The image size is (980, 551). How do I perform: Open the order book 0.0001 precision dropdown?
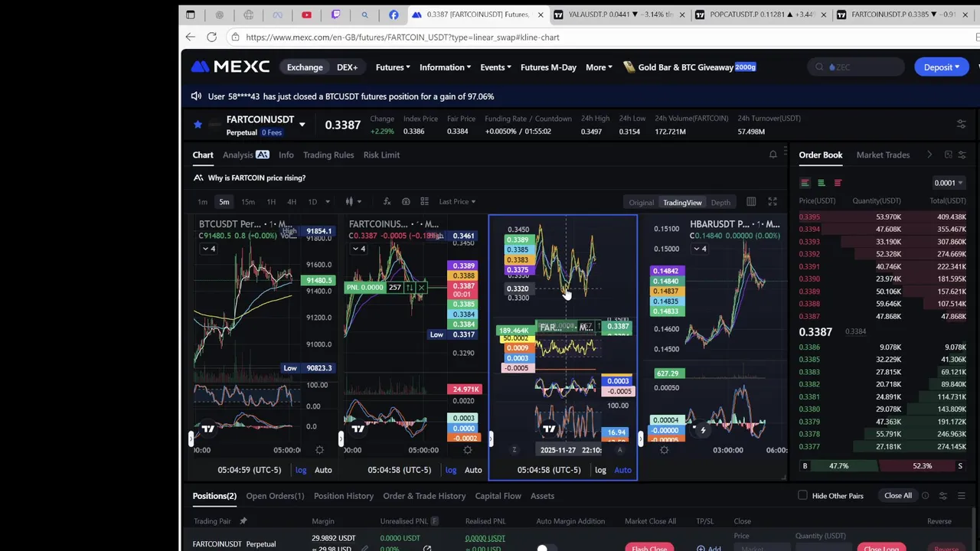pos(948,183)
